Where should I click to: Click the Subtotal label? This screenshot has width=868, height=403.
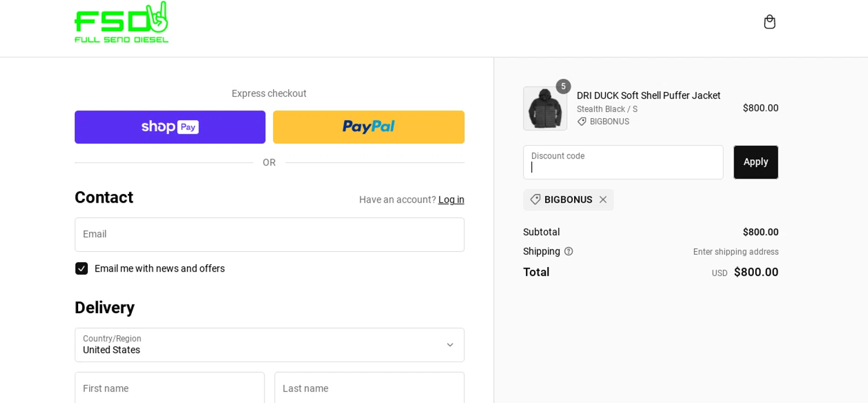[x=541, y=232]
